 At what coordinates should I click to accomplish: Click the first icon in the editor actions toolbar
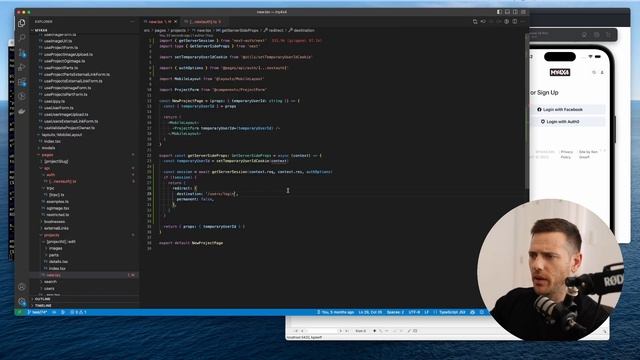pos(475,22)
